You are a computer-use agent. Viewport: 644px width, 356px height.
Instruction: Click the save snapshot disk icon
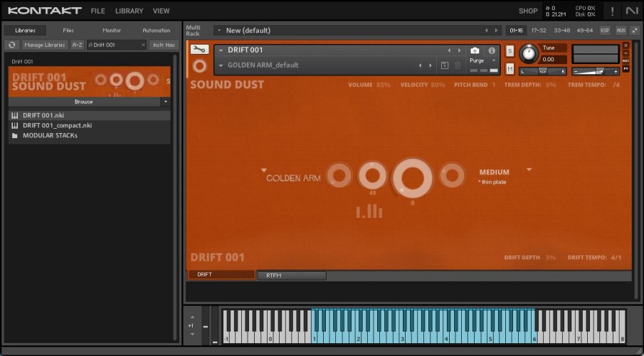click(x=445, y=66)
